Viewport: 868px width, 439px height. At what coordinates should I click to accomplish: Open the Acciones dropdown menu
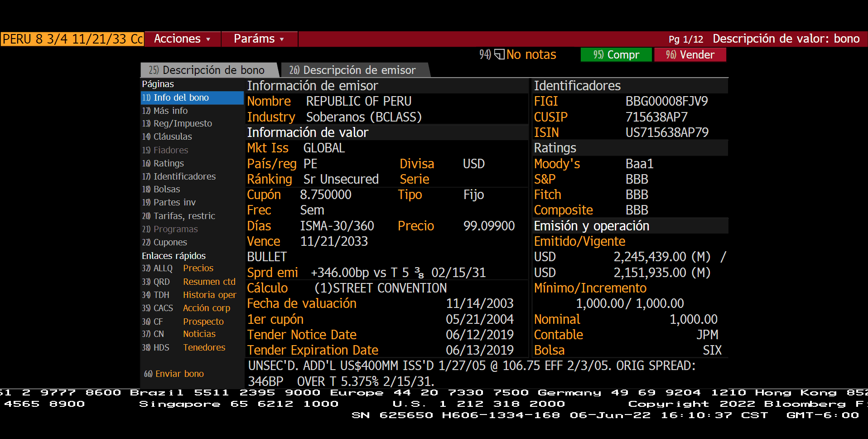[x=182, y=39]
